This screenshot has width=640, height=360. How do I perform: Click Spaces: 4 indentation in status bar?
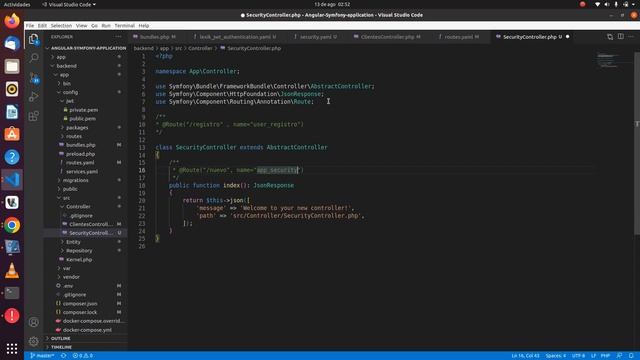click(556, 356)
